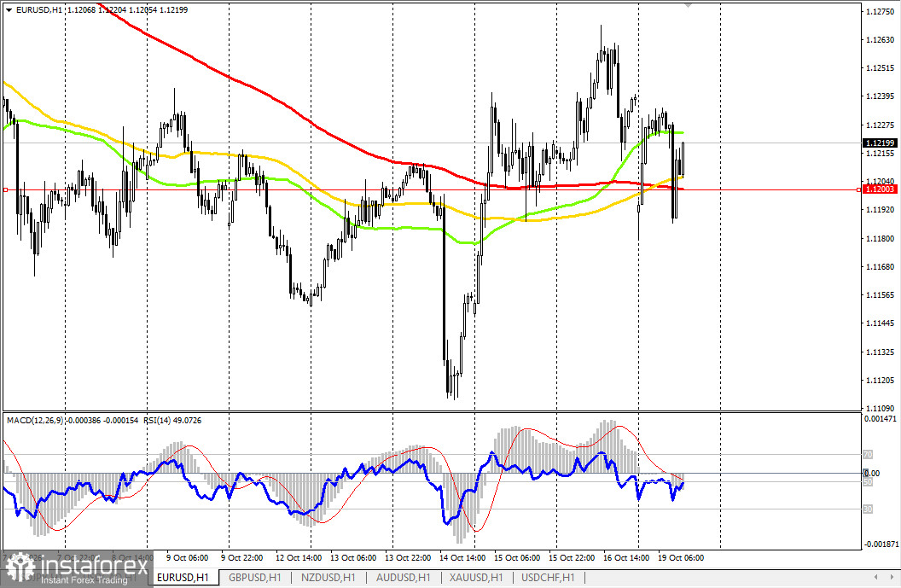Click the RSI level 30 marker label

868,509
